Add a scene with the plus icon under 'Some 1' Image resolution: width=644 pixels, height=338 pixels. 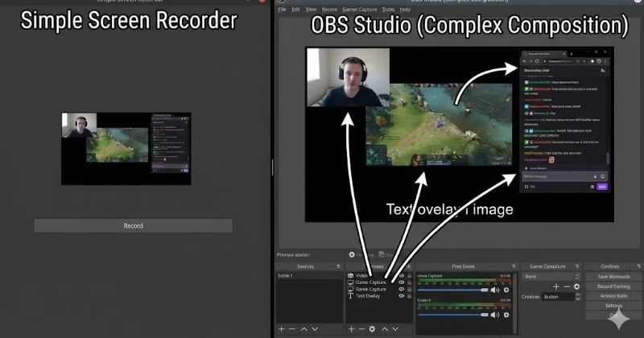(x=281, y=329)
